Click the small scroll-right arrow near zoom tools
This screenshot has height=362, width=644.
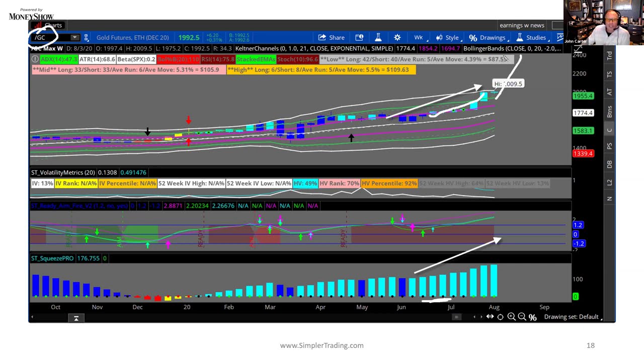pos(481,317)
